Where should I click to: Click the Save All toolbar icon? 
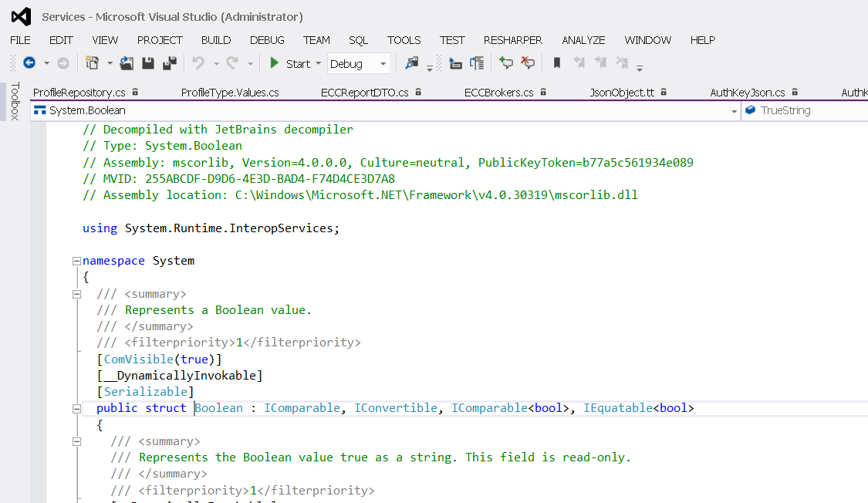(170, 63)
